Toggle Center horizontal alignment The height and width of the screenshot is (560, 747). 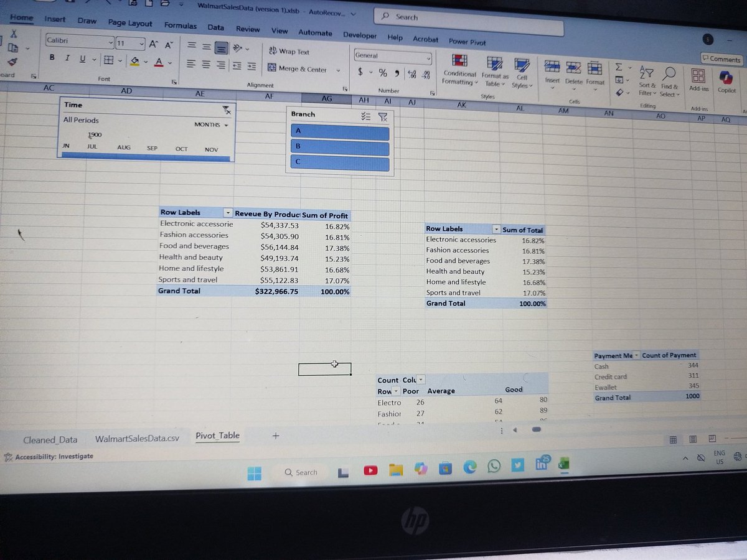207,64
